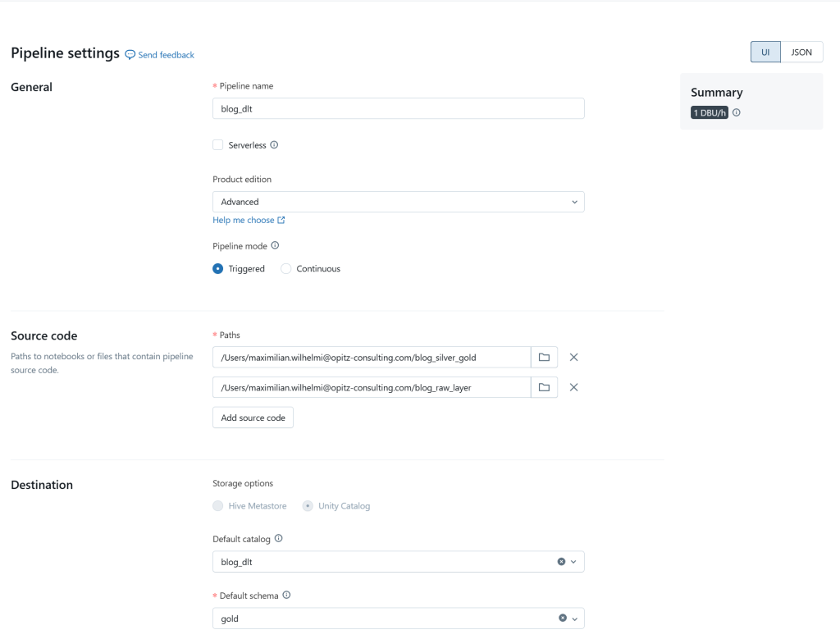Image resolution: width=840 pixels, height=639 pixels.
Task: Click info icon beside Default schema
Action: (286, 596)
